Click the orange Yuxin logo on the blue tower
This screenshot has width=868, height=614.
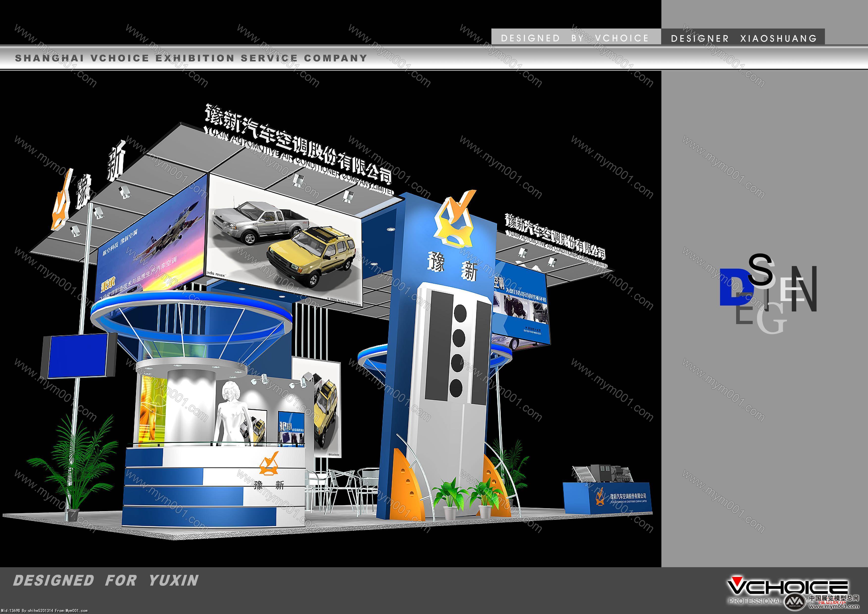point(455,218)
